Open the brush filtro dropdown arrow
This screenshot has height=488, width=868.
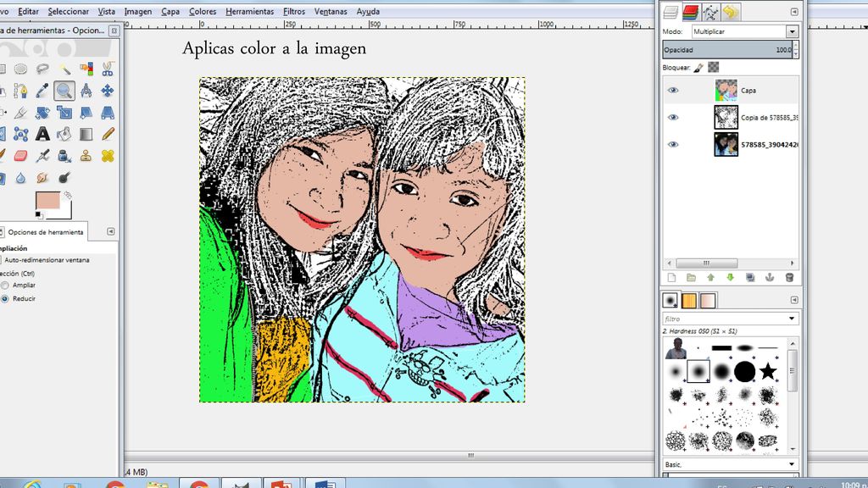pos(792,319)
